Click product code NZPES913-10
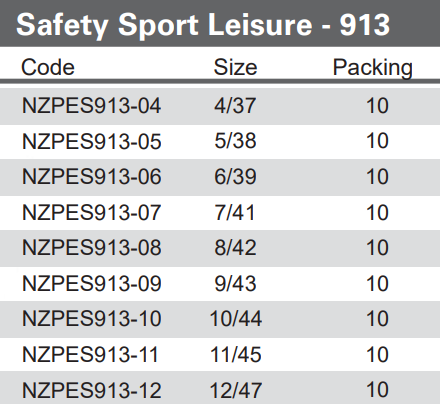Screen dimensions: 440x404 pyautogui.click(x=91, y=319)
